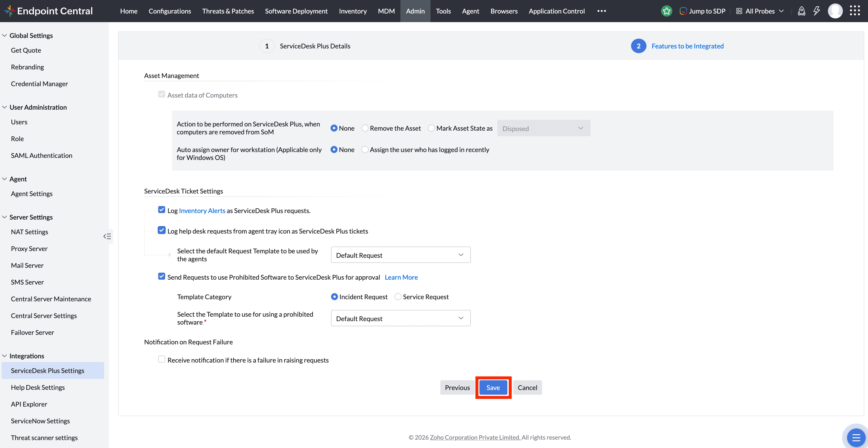The width and height of the screenshot is (868, 448).
Task: Open the Disposed asset state dropdown
Action: pos(543,128)
